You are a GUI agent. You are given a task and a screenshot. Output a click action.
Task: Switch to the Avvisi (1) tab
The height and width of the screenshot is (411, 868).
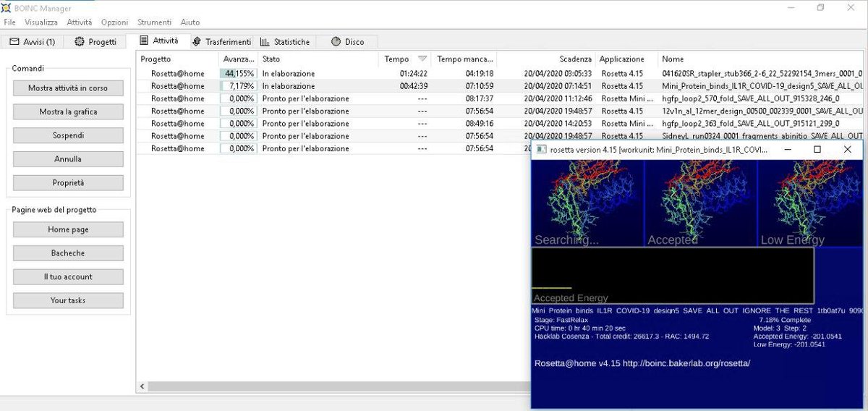tap(33, 42)
